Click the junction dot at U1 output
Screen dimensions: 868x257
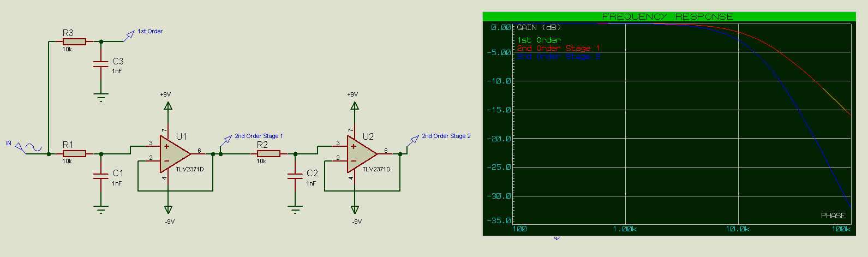pos(213,154)
